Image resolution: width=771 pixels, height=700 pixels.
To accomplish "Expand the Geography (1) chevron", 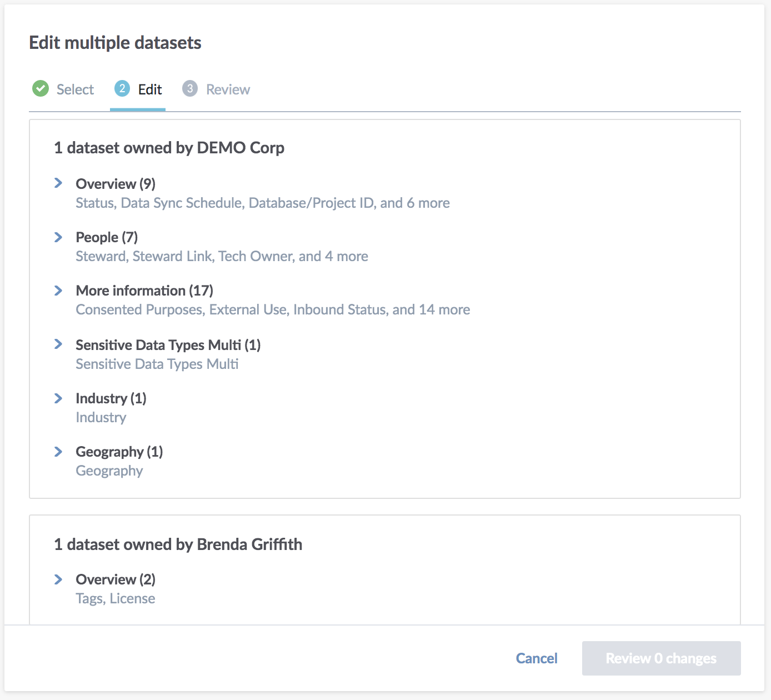I will (58, 452).
